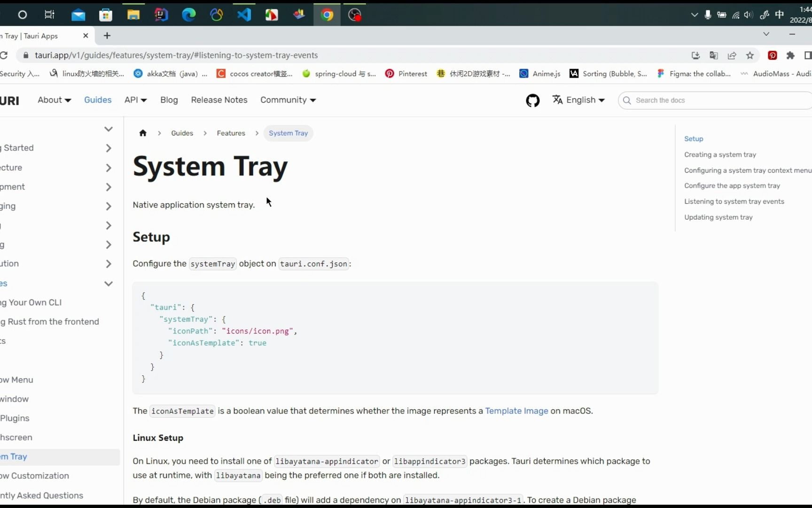Click the address bar URL

click(x=176, y=56)
